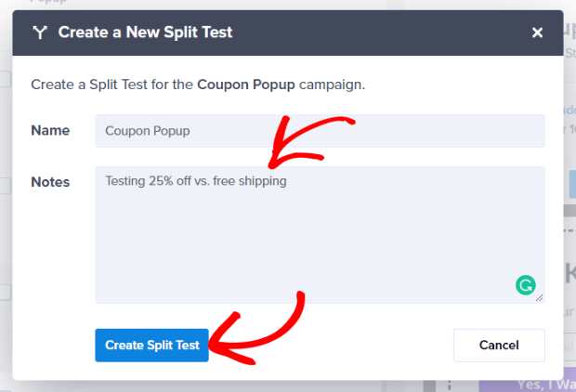The width and height of the screenshot is (576, 392).
Task: Click the Create a New Split Test title
Action: click(145, 33)
